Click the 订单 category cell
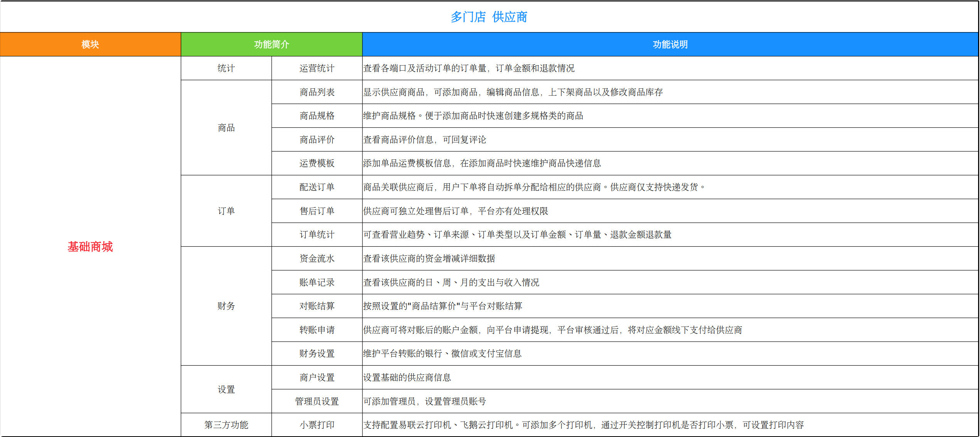This screenshot has width=980, height=437. tap(226, 211)
